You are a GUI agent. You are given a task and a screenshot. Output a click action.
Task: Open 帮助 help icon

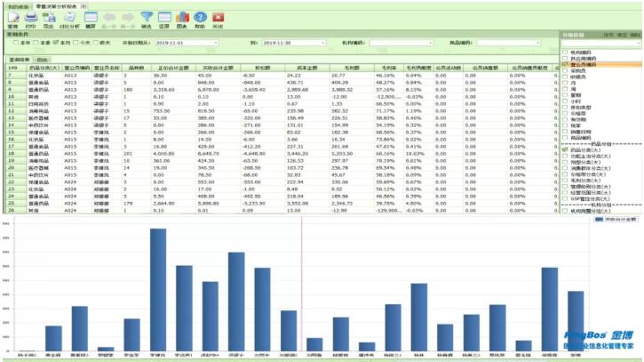click(x=200, y=20)
